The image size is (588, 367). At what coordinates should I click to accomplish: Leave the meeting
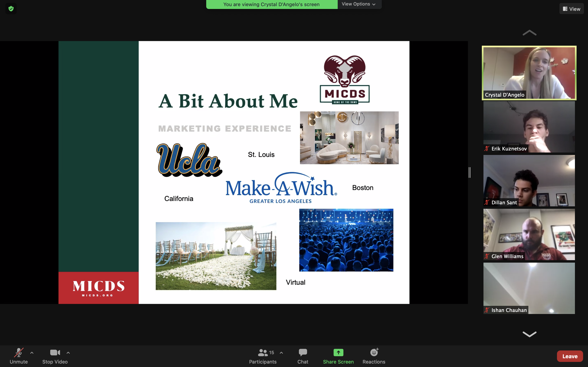[570, 356]
